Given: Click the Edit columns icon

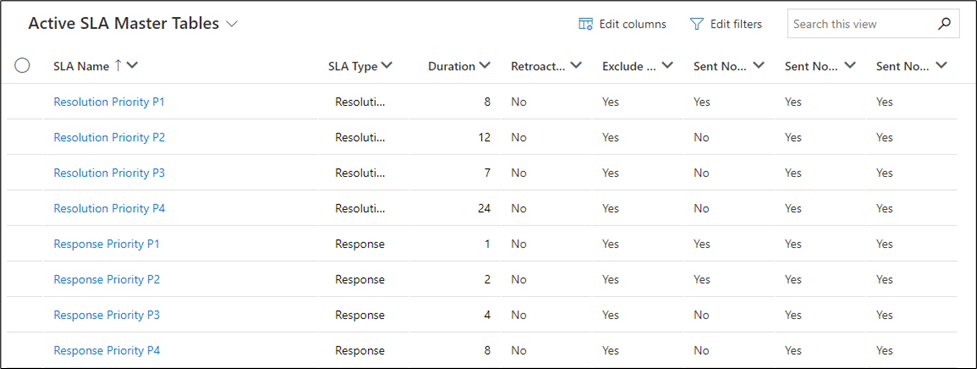Looking at the screenshot, I should coord(585,24).
